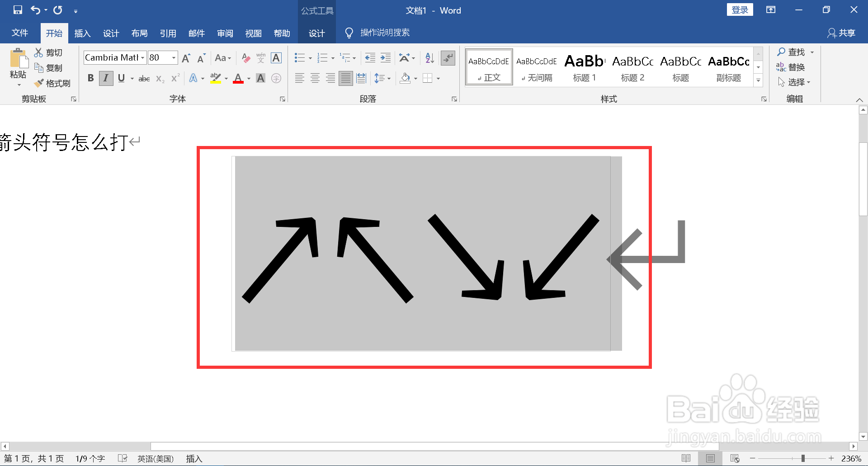
Task: Apply character border icon
Action: 276,58
